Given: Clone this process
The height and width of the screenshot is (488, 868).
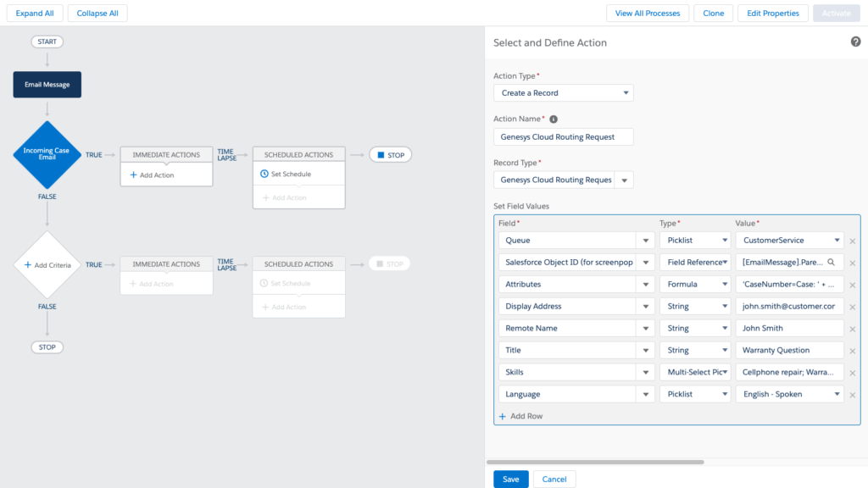Looking at the screenshot, I should coord(713,13).
